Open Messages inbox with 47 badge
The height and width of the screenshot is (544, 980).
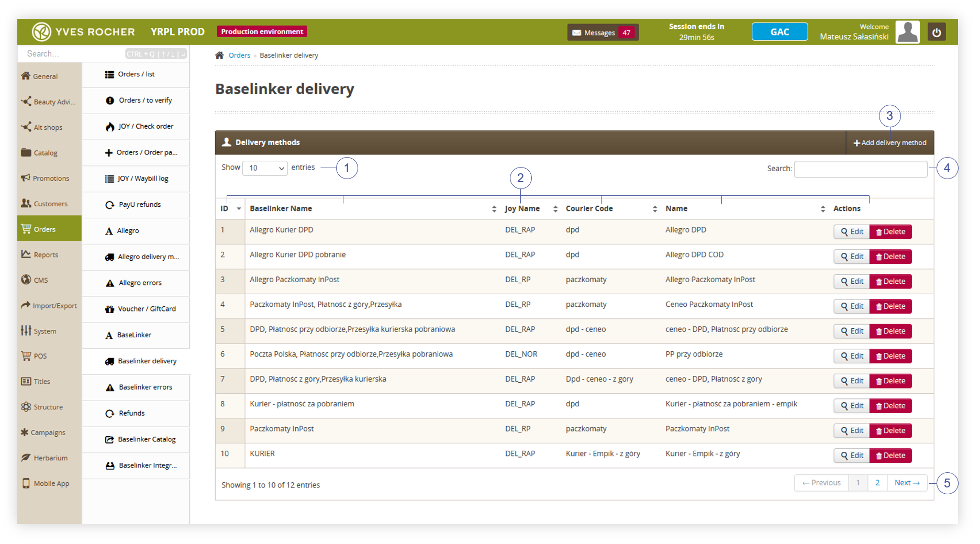603,32
